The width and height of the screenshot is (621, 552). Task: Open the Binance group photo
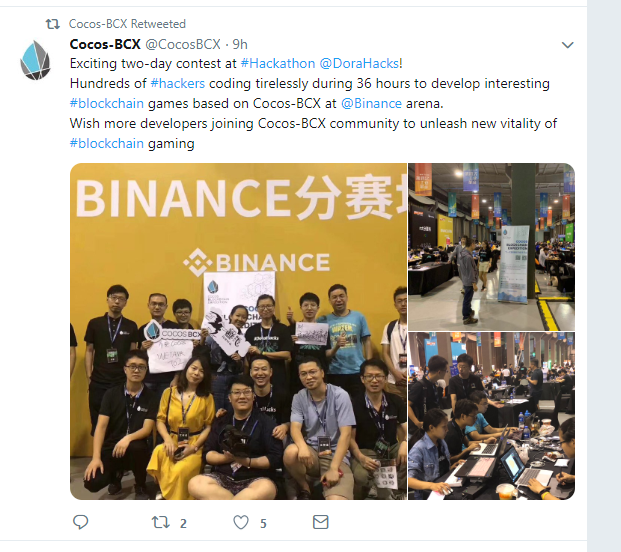click(238, 331)
